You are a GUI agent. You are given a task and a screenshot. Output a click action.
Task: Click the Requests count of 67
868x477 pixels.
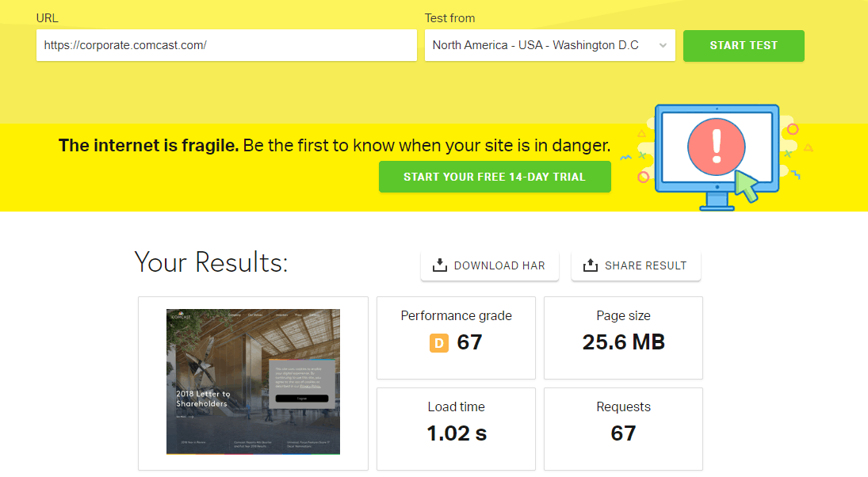pos(623,433)
